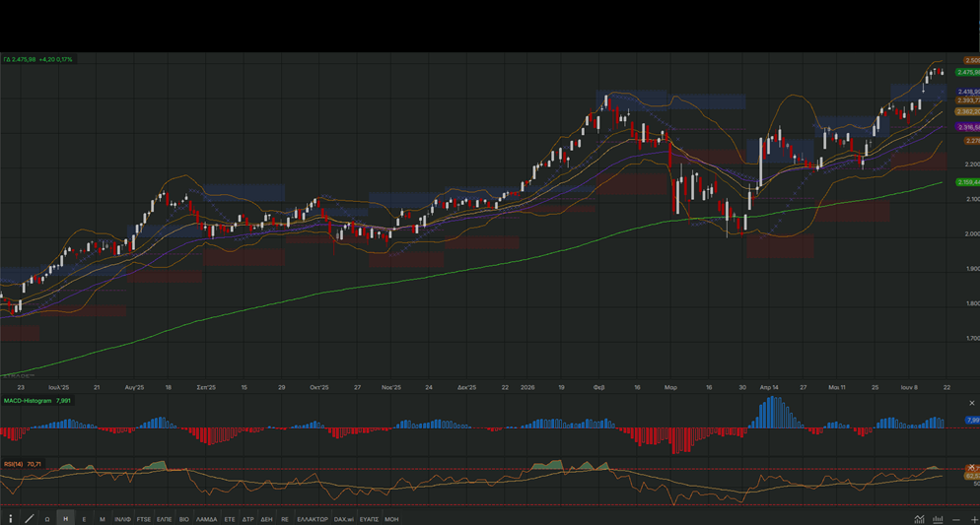
Task: Select the tan 62,5 RSI average tag
Action: pos(972,476)
